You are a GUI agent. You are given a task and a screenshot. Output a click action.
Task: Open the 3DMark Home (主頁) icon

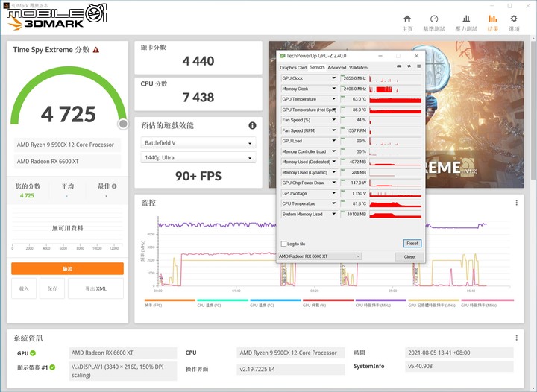click(x=407, y=19)
